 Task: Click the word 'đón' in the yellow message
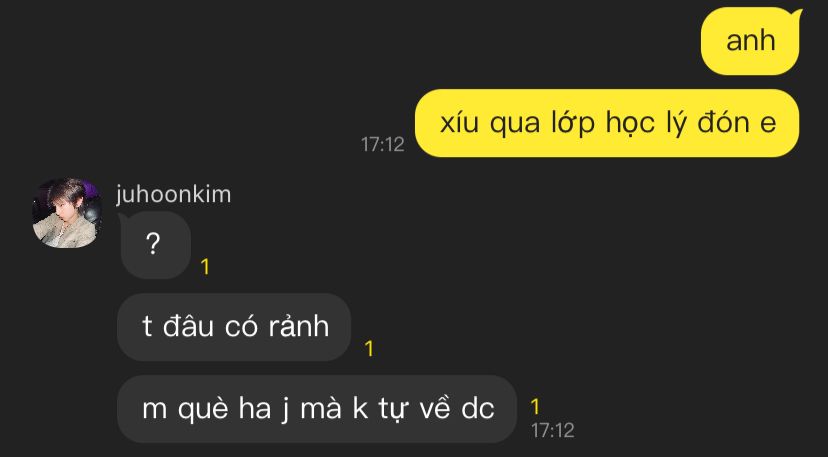724,123
